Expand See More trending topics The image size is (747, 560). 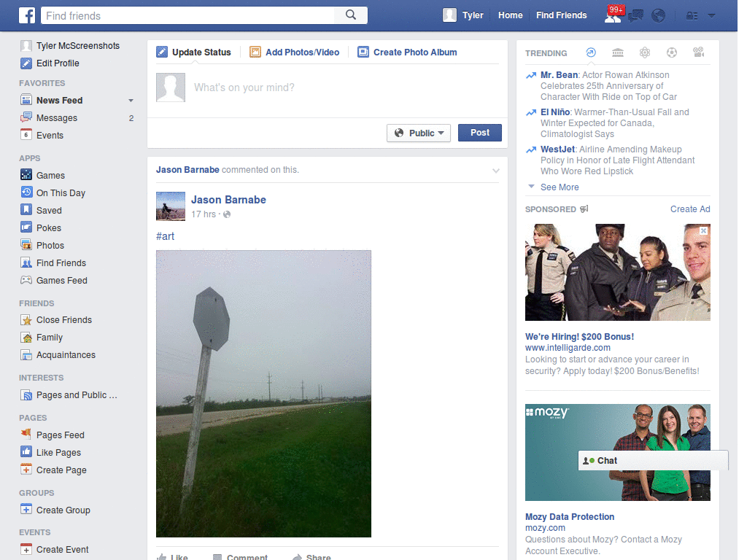coord(560,187)
